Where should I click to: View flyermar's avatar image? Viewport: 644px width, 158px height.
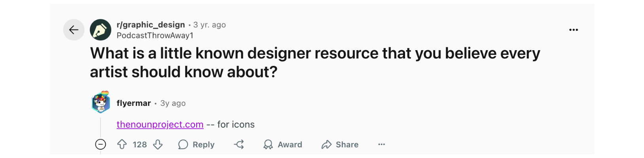coord(101,103)
